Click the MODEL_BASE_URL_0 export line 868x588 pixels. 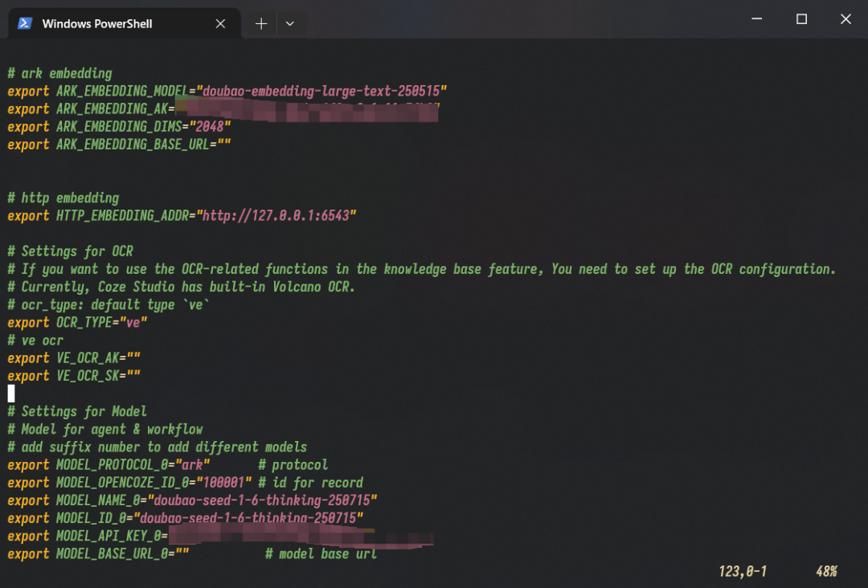pos(98,553)
